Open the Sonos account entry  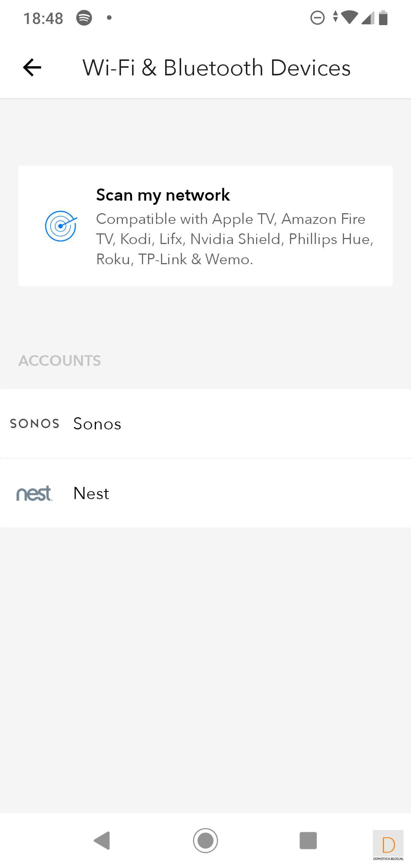point(205,424)
